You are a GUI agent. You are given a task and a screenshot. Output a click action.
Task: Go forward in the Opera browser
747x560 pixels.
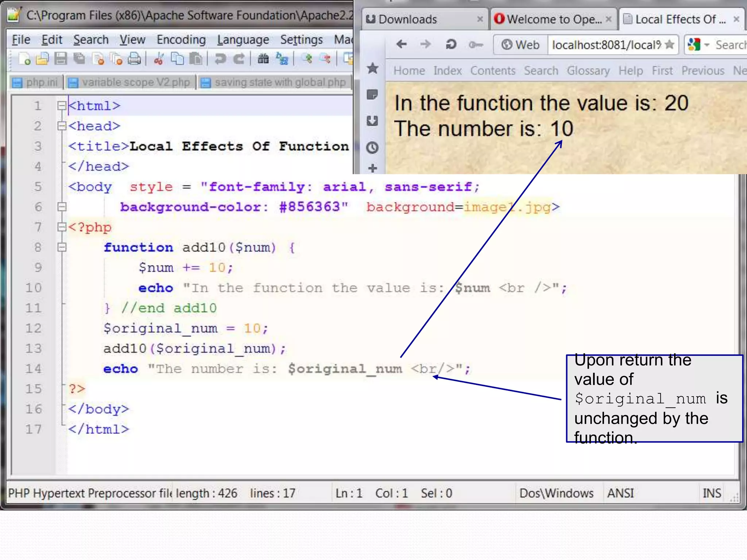tap(425, 44)
